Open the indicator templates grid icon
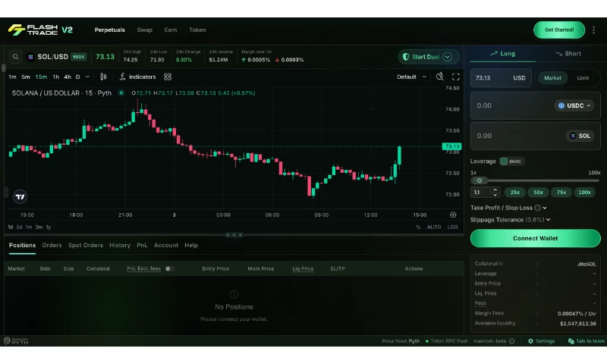This screenshot has height=364, width=607. coord(167,77)
